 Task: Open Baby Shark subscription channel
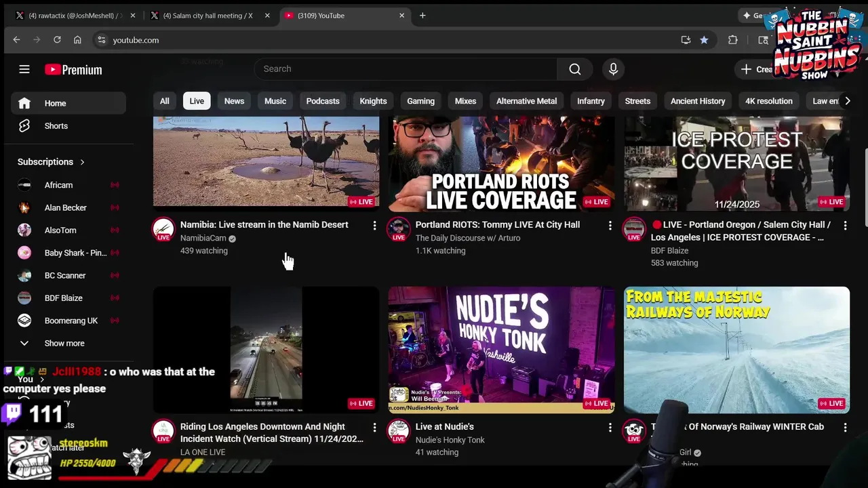68,253
